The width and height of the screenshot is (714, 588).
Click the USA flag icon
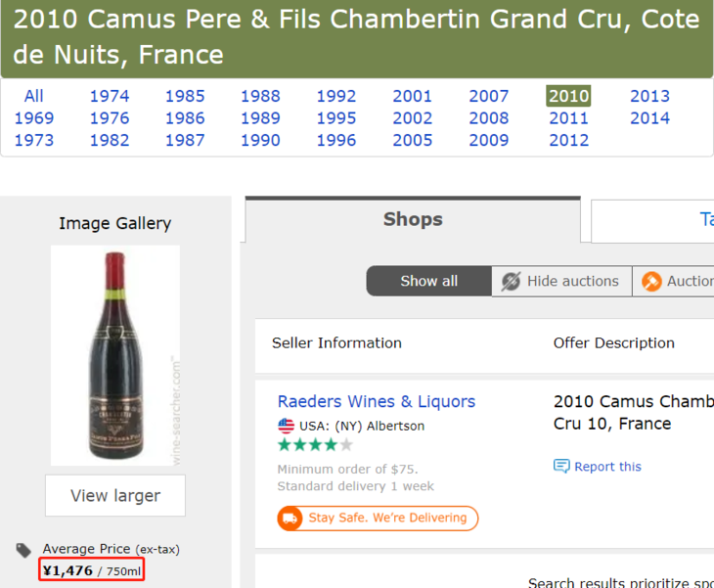point(286,427)
